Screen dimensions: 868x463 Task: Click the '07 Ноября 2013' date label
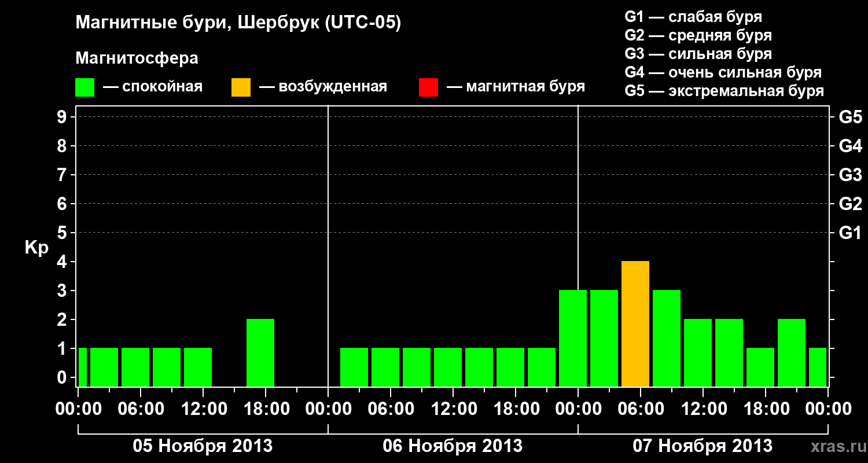(703, 446)
